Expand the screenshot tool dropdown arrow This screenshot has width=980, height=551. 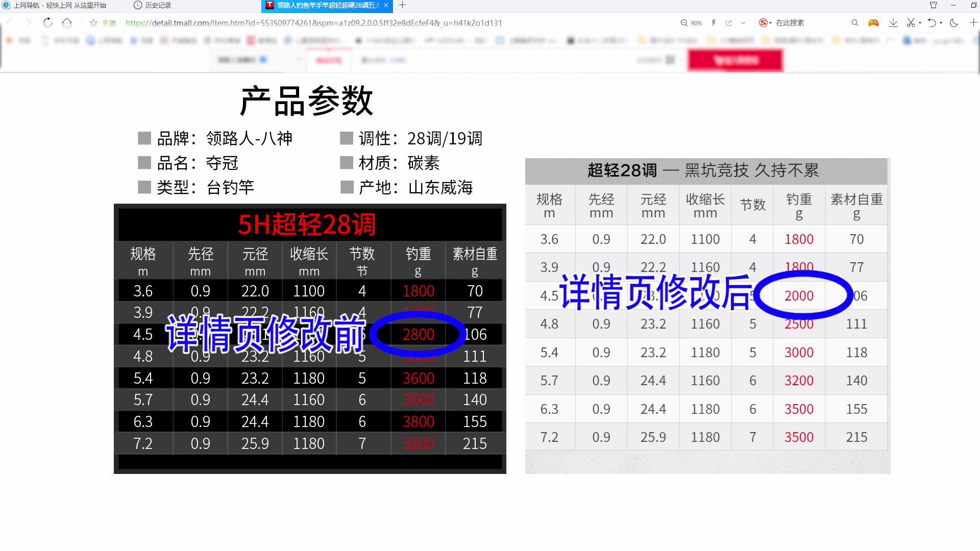coord(920,22)
